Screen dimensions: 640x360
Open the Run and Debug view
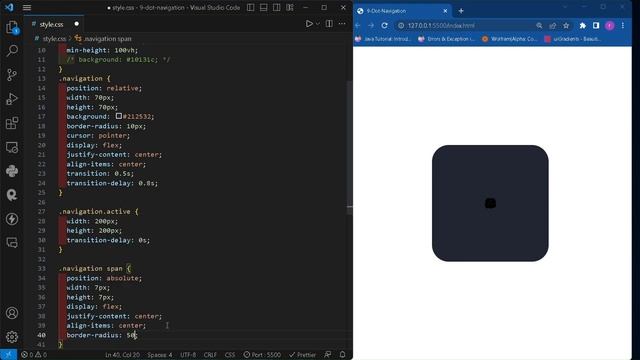(12, 99)
